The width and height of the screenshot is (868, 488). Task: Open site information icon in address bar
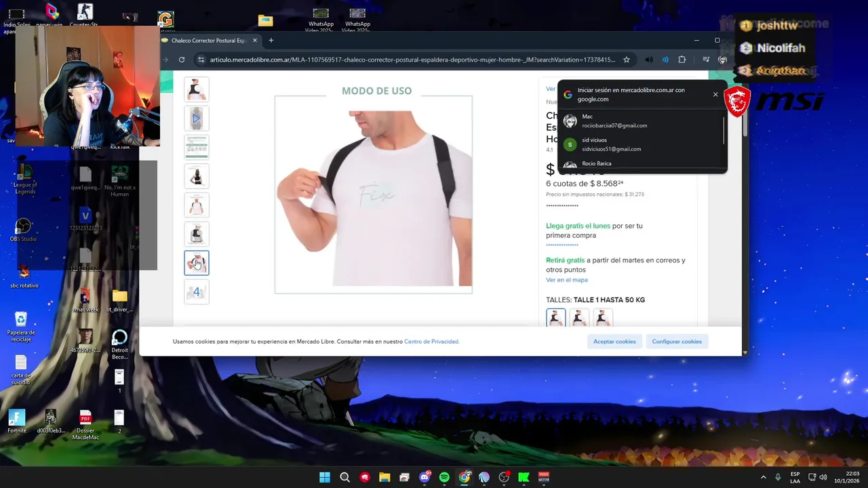point(201,60)
